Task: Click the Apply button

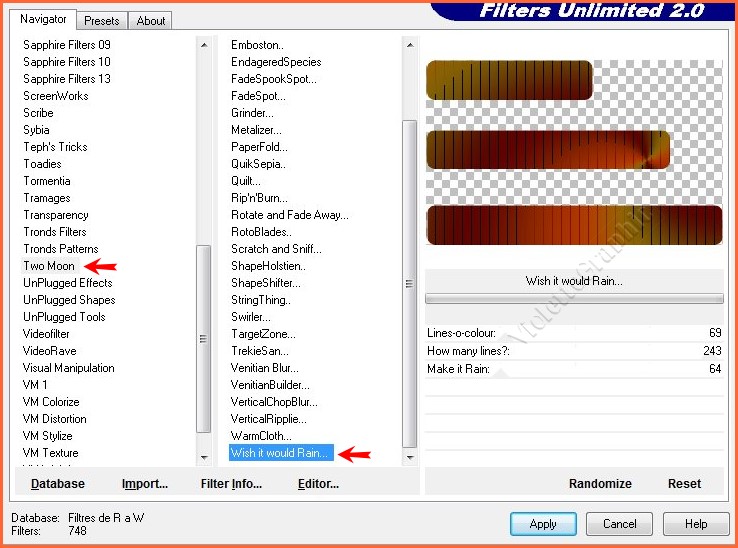Action: coord(542,524)
